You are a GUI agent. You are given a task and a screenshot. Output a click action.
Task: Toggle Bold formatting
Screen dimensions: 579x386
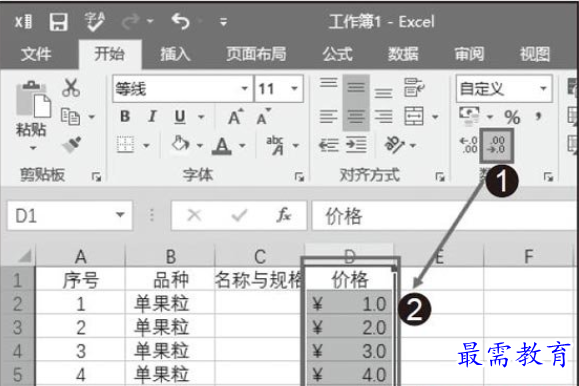click(x=125, y=117)
